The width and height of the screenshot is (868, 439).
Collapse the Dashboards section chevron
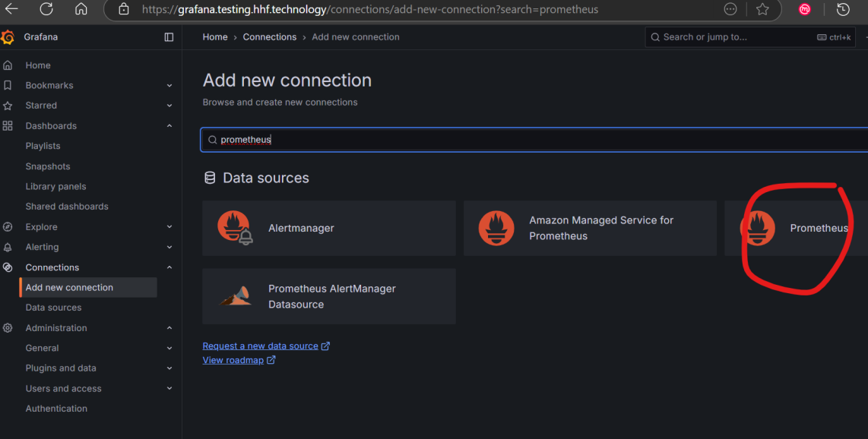click(x=169, y=126)
